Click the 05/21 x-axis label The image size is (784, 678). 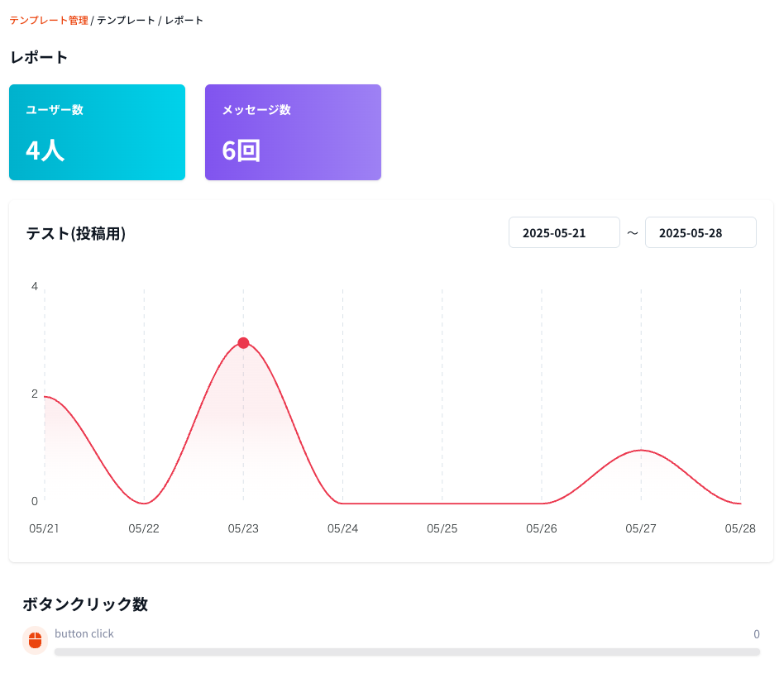point(44,528)
